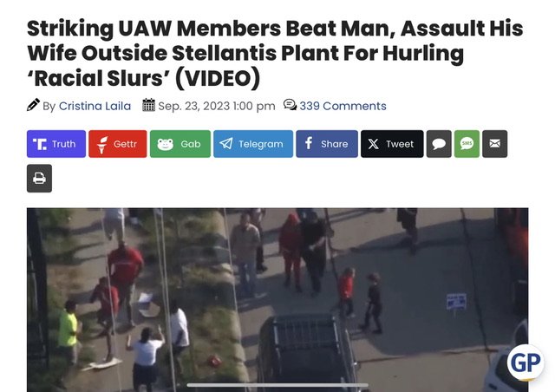Share article on Facebook

(x=327, y=144)
